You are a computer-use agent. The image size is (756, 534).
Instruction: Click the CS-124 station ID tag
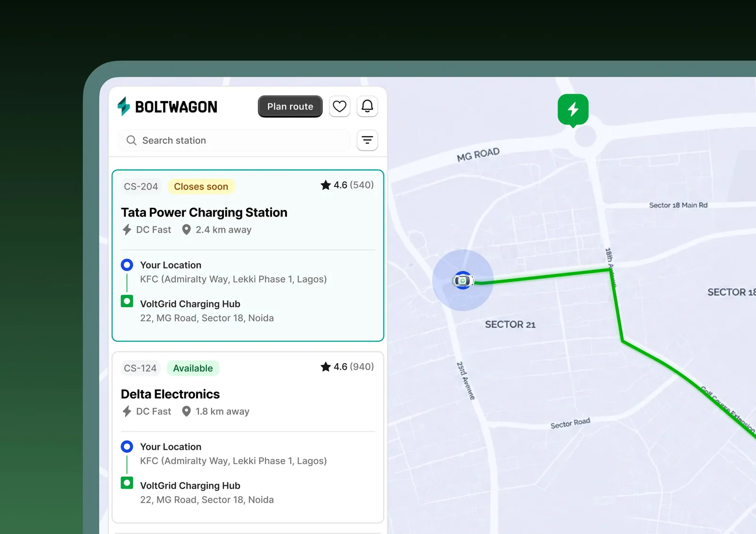tap(140, 368)
